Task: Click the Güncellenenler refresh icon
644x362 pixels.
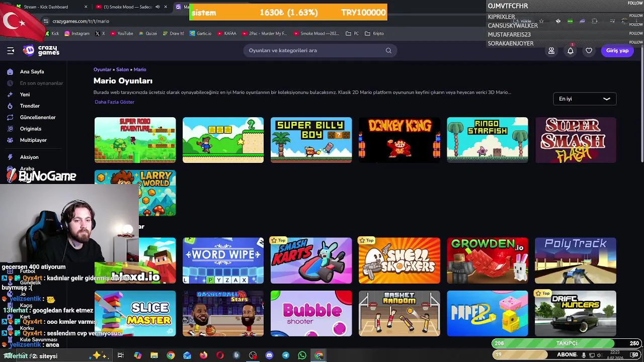Action: pos(10,118)
